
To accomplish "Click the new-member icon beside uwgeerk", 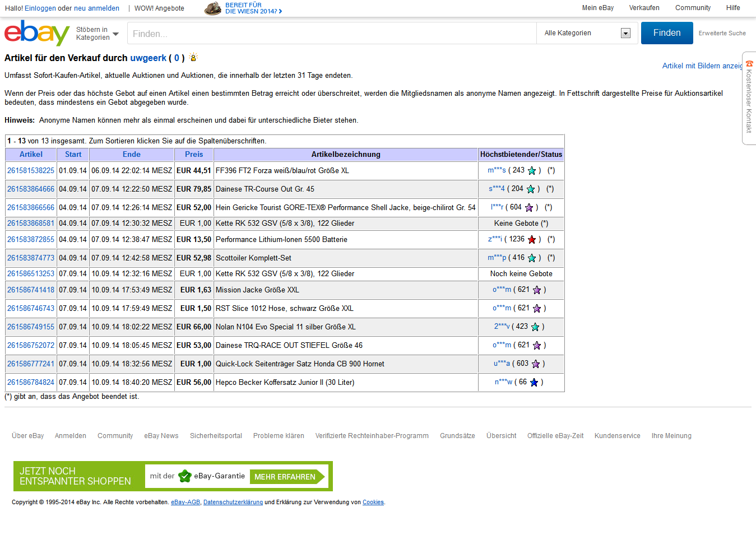I will [x=193, y=57].
